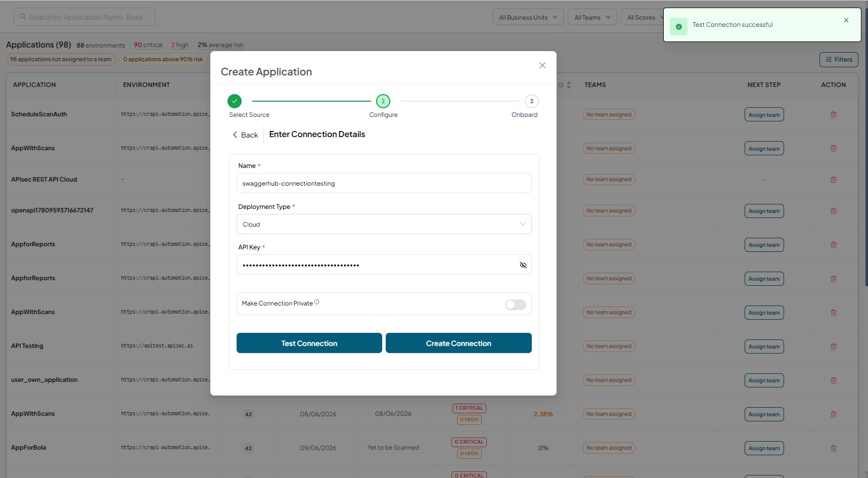Sort by the ENVIRONMENT column header

click(147, 85)
